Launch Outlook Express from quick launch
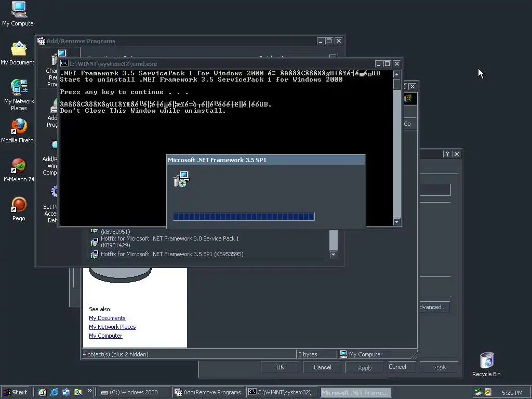 point(66,392)
